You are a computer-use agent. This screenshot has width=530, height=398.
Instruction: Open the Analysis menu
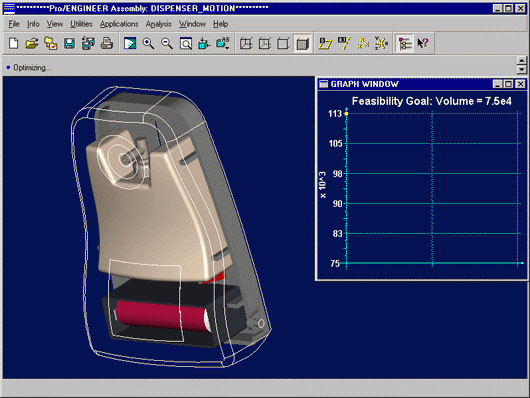pos(159,24)
